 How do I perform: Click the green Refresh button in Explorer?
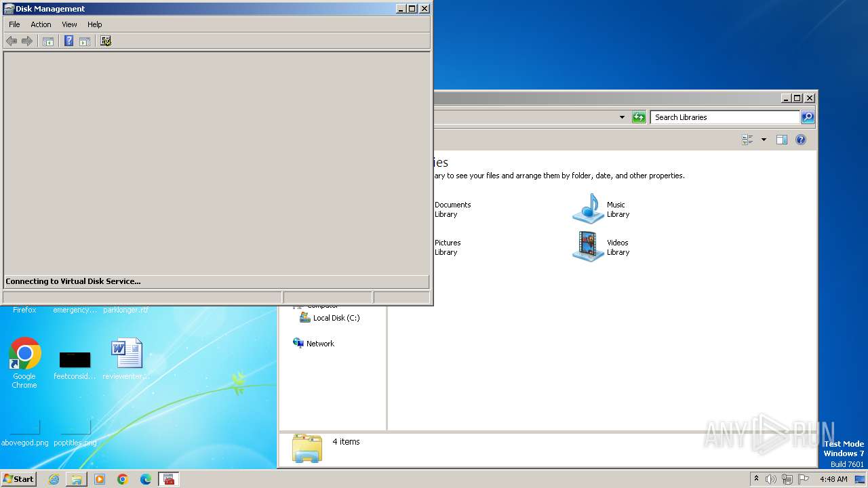[x=639, y=117]
